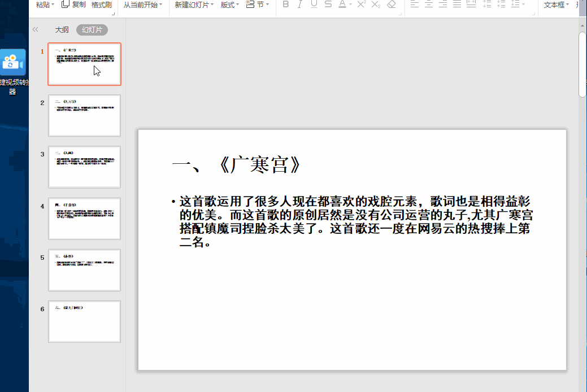Viewport: 587px width, 392px height.
Task: Expand the New Slide (新建幻灯片) dropdown
Action: (212, 5)
